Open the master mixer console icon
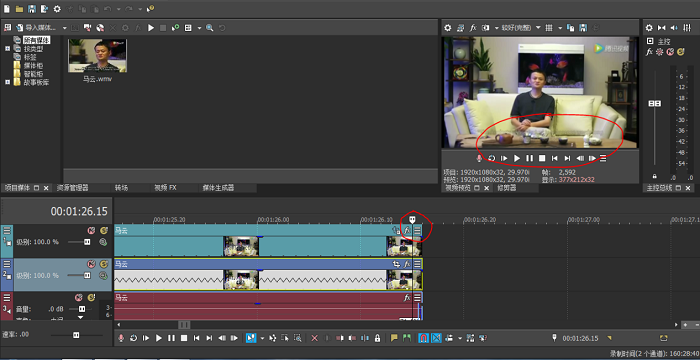The width and height of the screenshot is (700, 360). [687, 28]
